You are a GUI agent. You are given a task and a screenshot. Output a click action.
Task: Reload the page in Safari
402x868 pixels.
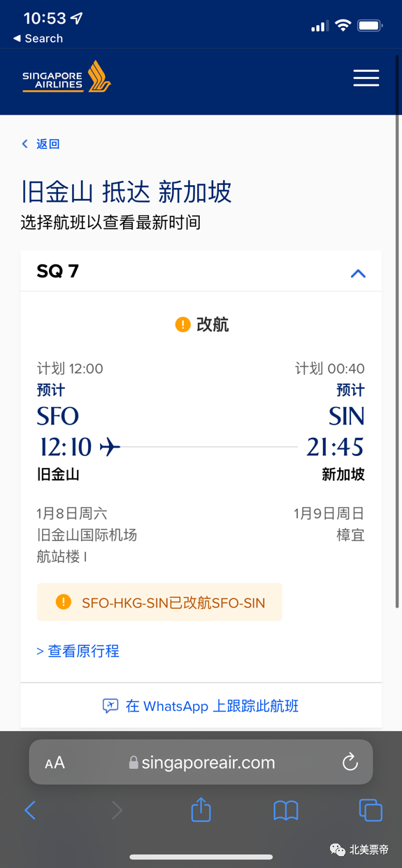pyautogui.click(x=350, y=762)
